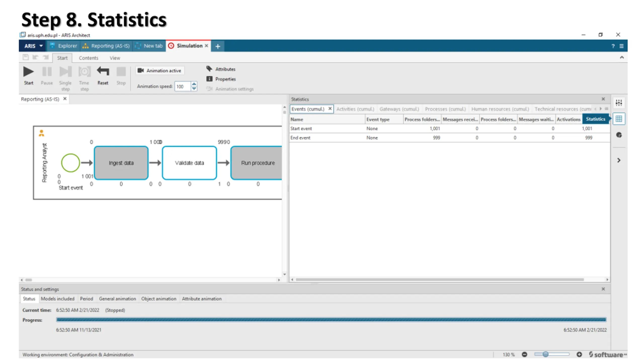Viewport: 644px width, 362px height.
Task: Click the Reset arrow icon
Action: pos(103,72)
